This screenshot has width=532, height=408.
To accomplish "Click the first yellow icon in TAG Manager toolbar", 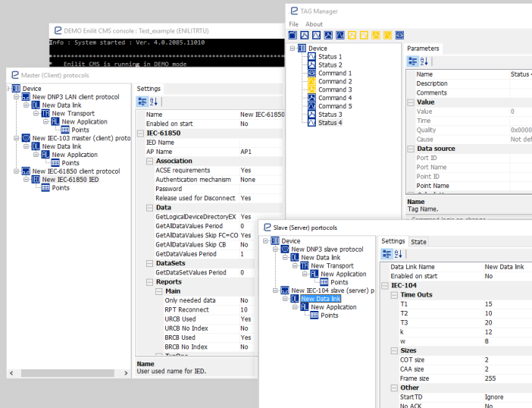I will point(352,35).
